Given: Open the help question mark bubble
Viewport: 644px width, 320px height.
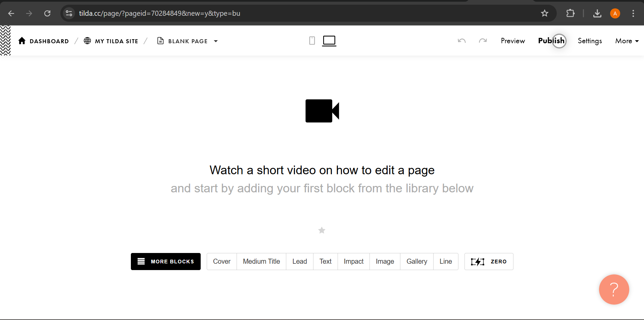Looking at the screenshot, I should pos(614,290).
